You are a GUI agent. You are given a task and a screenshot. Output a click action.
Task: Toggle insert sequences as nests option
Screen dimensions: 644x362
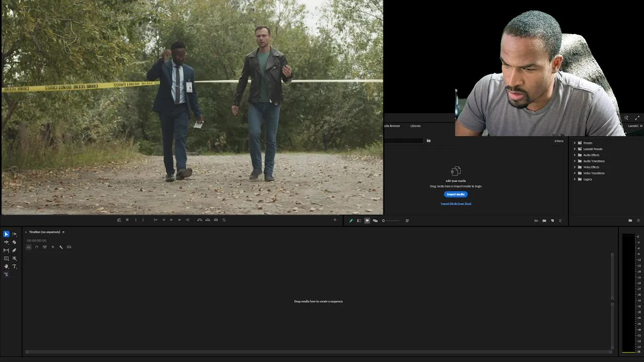pos(29,247)
